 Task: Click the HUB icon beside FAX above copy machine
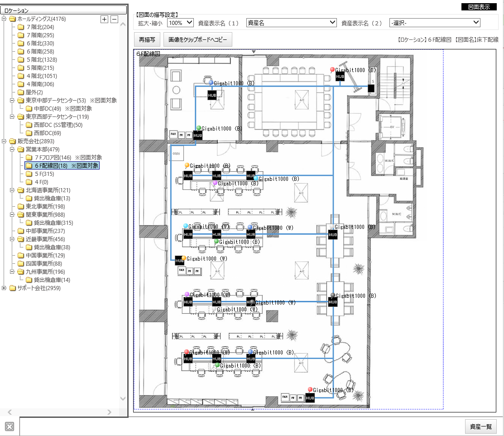coord(197,135)
